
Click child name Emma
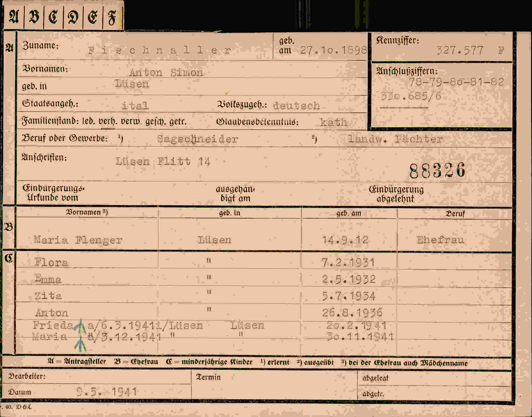point(48,279)
